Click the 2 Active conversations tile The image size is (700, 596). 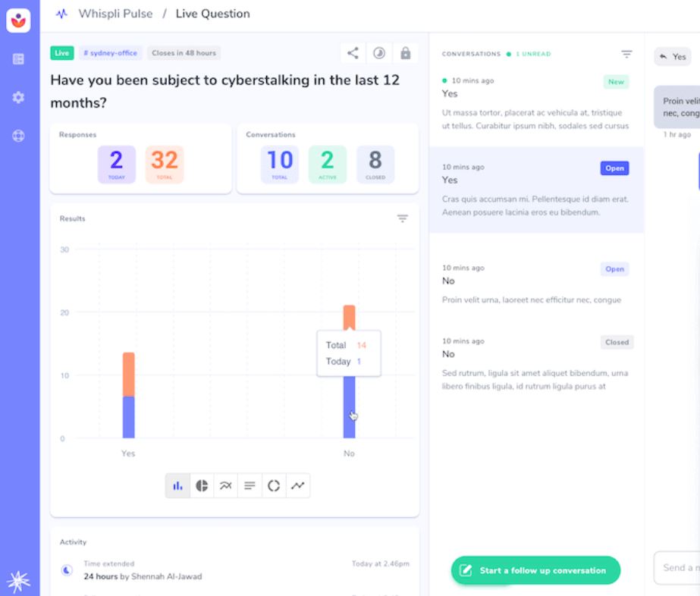[327, 165]
